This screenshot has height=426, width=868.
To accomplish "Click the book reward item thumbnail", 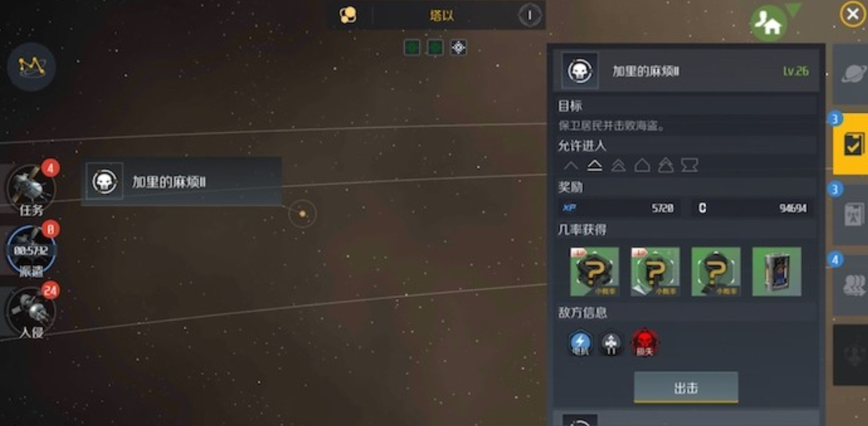I will click(777, 272).
